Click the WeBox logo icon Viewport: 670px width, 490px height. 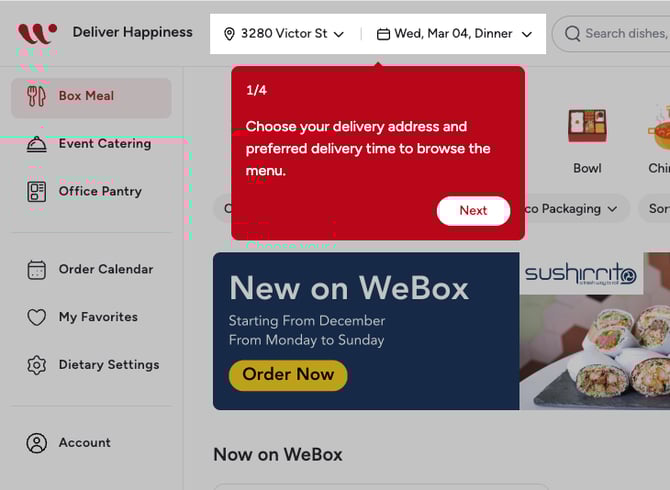(x=38, y=33)
